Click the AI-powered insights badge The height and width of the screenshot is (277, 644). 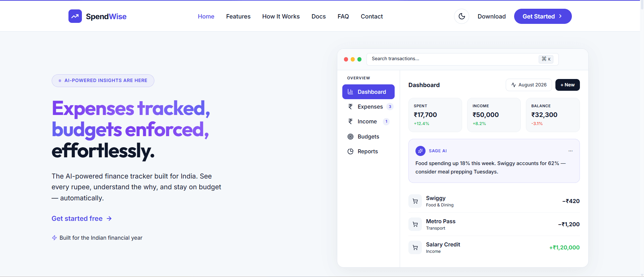coord(103,81)
